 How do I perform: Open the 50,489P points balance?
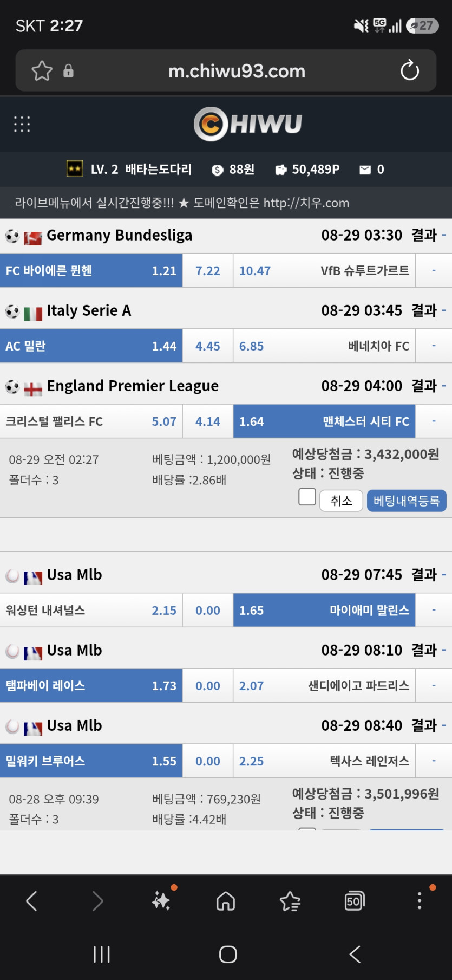click(307, 170)
